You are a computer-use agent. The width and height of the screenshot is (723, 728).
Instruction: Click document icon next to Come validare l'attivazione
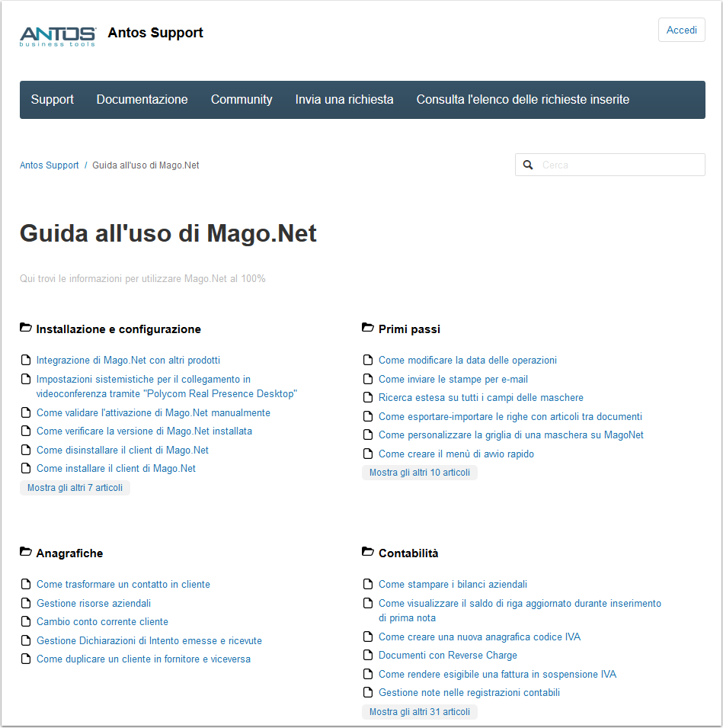26,412
